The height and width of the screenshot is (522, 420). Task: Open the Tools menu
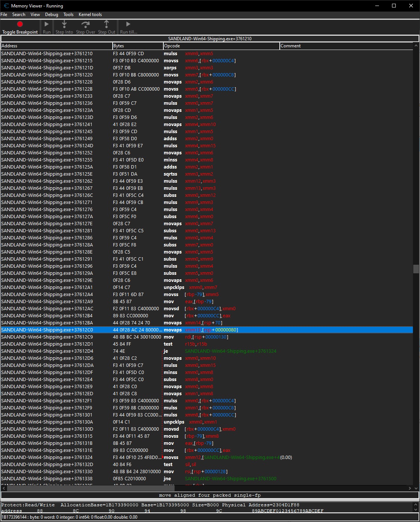click(68, 15)
